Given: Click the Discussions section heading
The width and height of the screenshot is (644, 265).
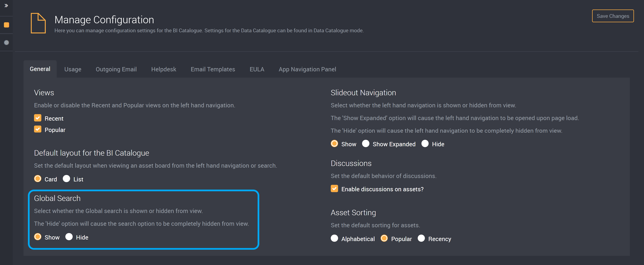Looking at the screenshot, I should 351,163.
